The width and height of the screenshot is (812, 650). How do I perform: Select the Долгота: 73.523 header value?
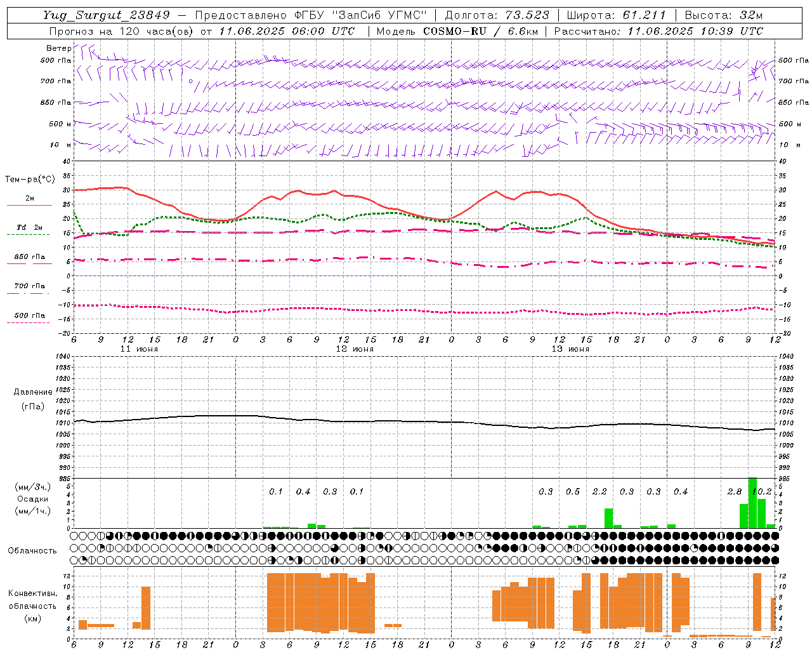coord(497,15)
